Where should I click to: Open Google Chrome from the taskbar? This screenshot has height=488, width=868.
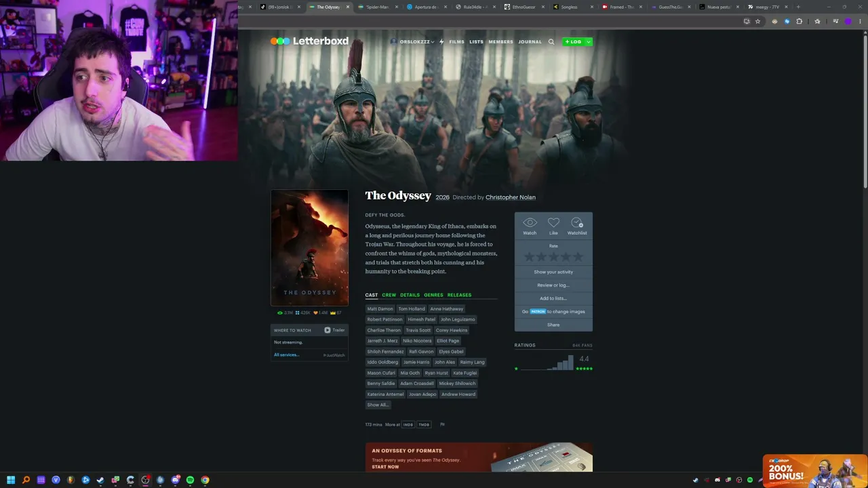205,480
